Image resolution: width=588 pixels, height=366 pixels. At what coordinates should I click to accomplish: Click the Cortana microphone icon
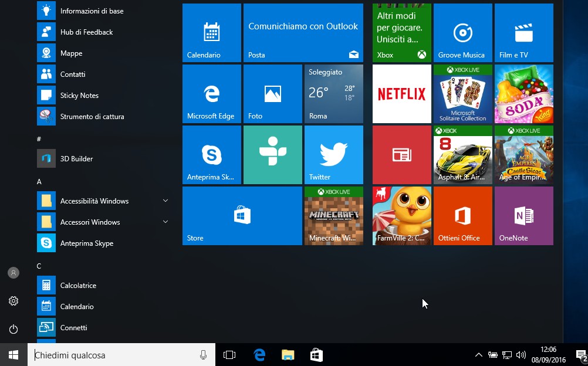203,355
